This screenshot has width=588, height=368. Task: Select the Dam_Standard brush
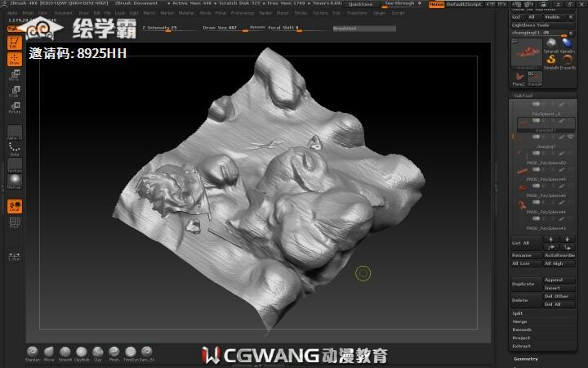tap(147, 354)
